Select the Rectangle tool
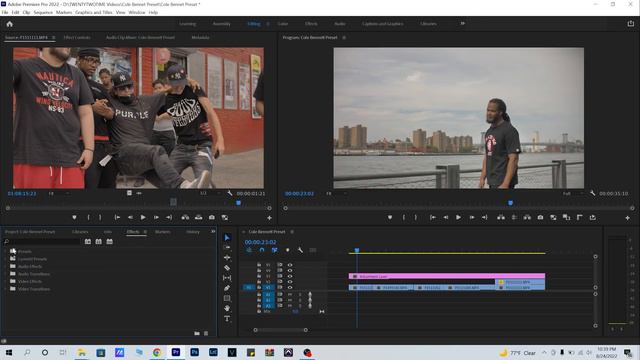 pos(227,298)
